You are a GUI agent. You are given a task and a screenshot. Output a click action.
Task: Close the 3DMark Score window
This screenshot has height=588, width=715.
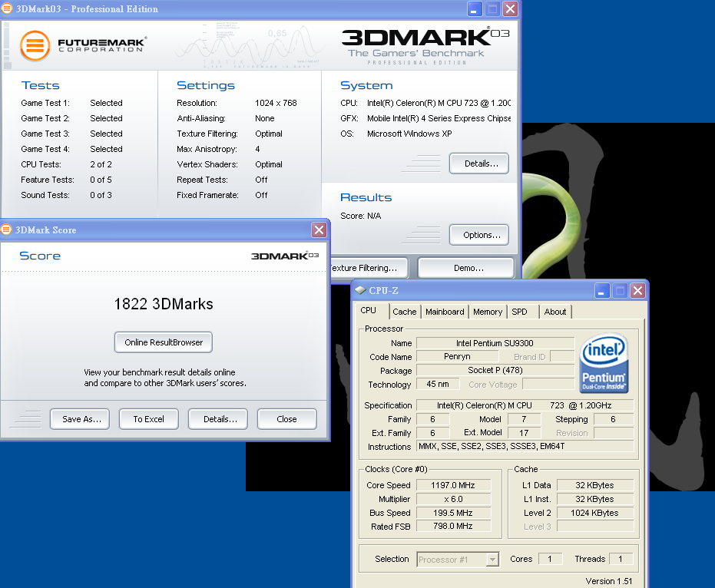tap(319, 230)
